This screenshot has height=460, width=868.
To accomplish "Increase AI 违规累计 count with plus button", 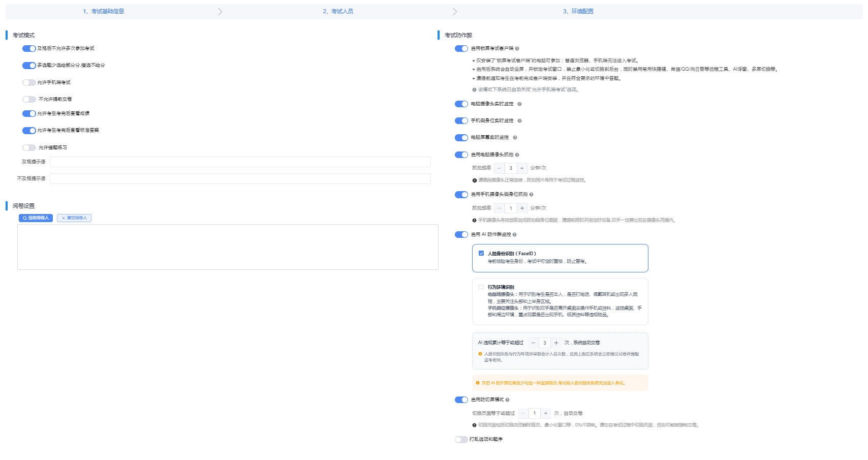I will coord(556,343).
